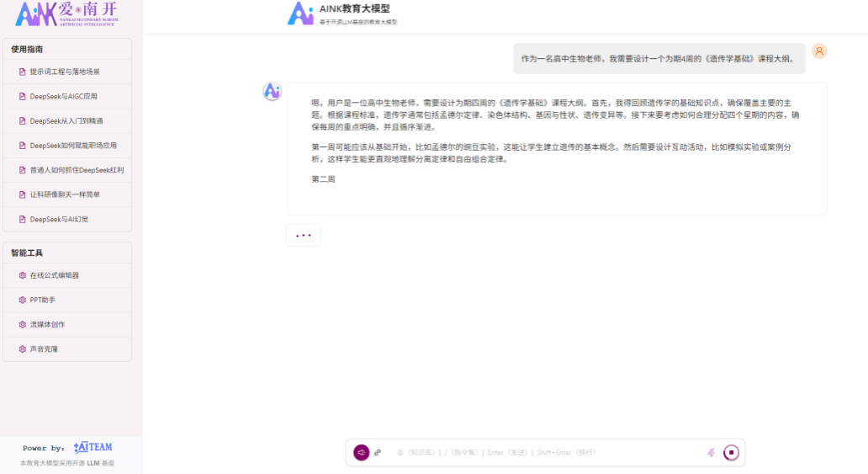Select DeepSeek从入门到精通 in the sidebar

pyautogui.click(x=66, y=120)
